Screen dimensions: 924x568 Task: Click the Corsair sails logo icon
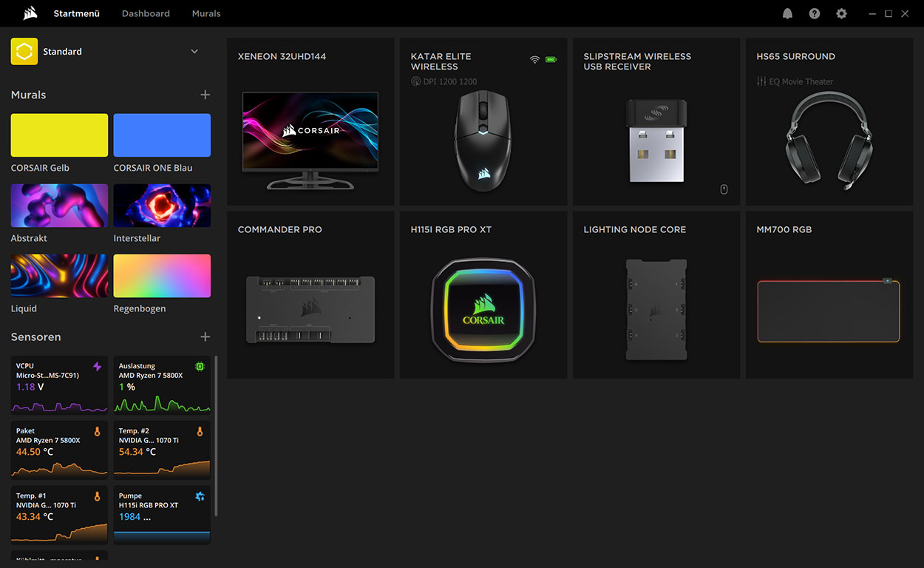coord(30,13)
